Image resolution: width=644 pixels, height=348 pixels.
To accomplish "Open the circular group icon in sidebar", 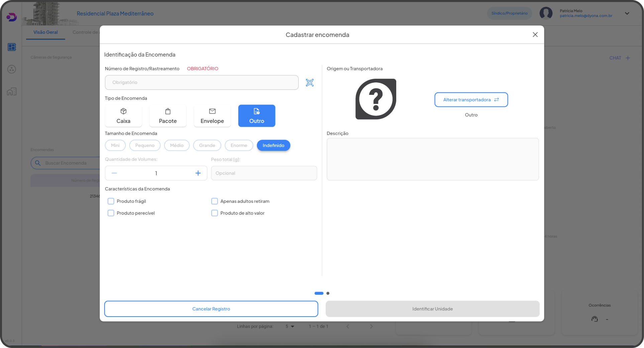I will click(x=12, y=69).
